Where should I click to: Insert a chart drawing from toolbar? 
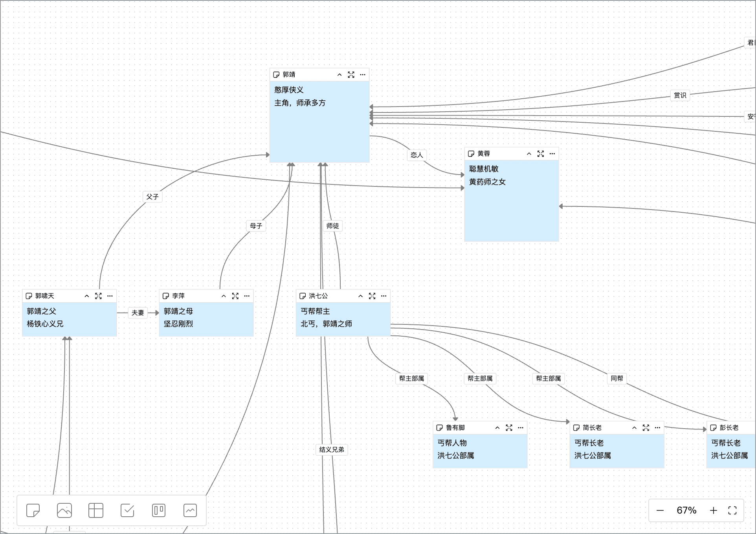click(190, 510)
